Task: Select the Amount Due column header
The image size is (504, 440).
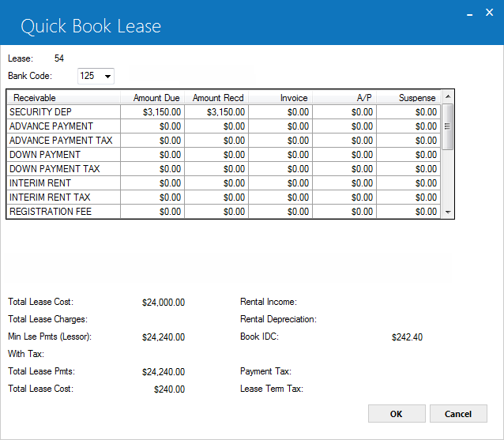Action: 152,98
